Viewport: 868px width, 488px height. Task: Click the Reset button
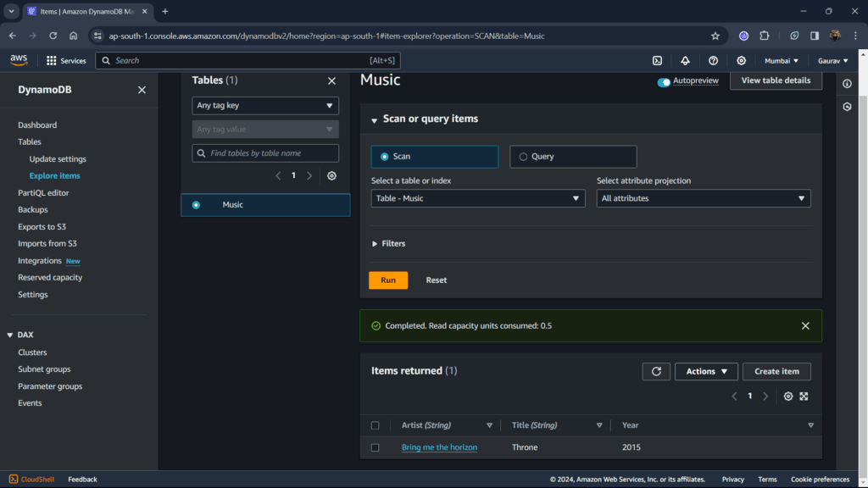tap(437, 280)
